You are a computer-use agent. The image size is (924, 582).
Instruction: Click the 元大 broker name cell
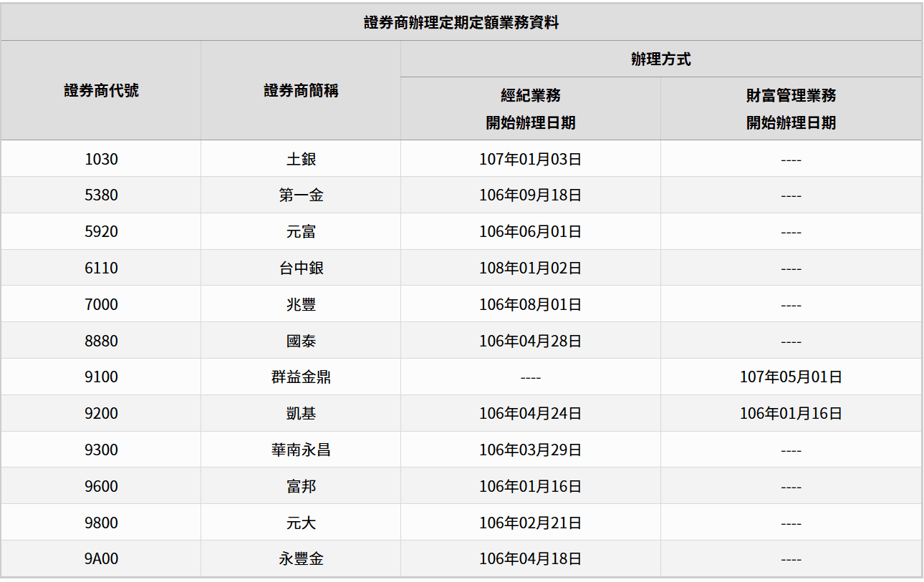(x=301, y=522)
